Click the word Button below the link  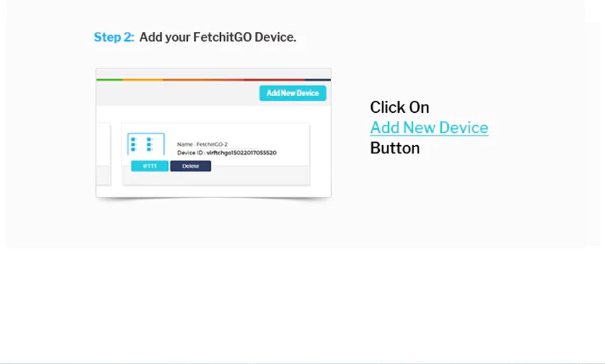point(395,148)
